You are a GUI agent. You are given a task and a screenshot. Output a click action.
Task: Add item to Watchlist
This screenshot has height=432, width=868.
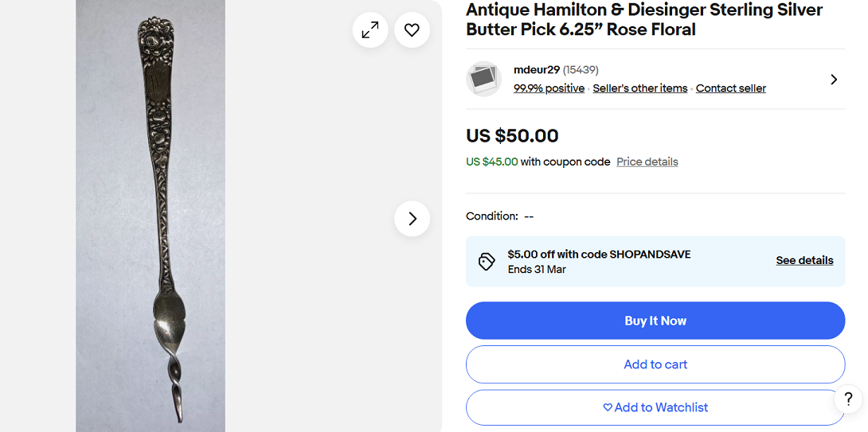click(655, 407)
